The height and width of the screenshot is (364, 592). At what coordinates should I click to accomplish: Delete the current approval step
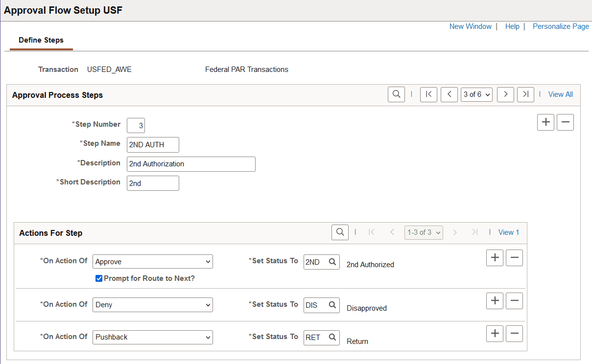(x=565, y=122)
